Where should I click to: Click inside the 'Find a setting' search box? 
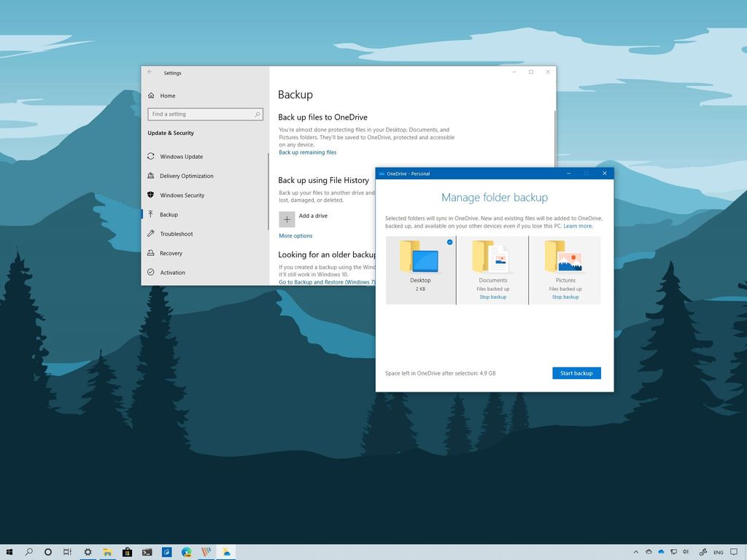(205, 114)
